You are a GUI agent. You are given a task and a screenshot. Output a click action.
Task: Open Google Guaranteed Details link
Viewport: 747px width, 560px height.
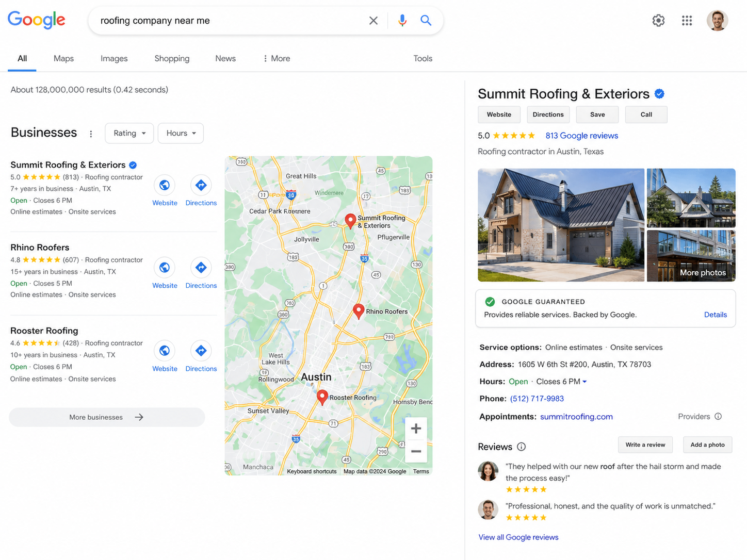[715, 315]
